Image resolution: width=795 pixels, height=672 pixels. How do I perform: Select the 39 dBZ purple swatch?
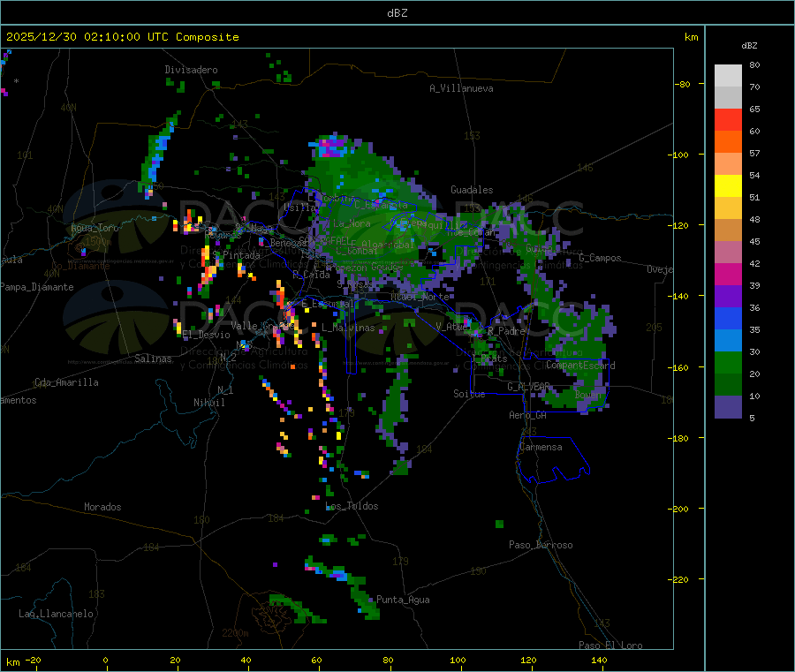728,297
